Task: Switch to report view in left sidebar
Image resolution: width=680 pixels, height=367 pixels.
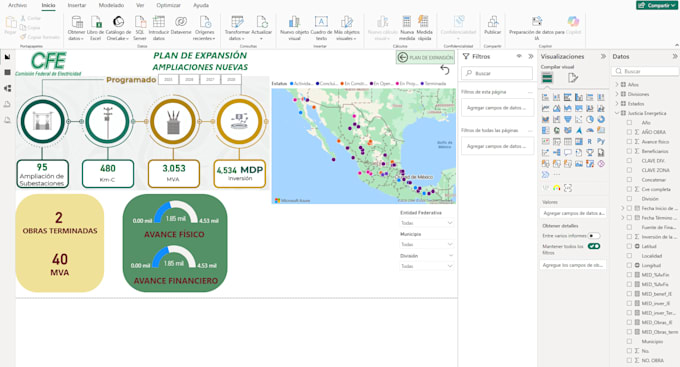Action: 7,57
